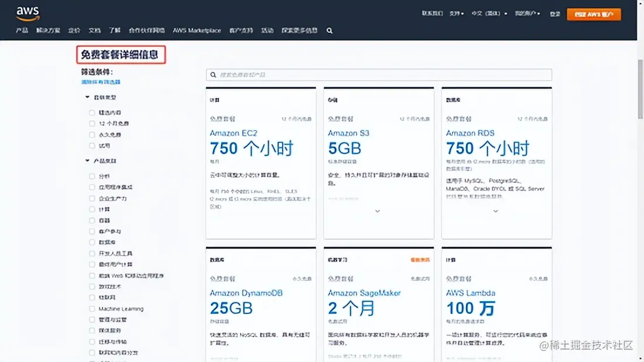Viewport: 644px width, 362px height.
Task: Click the 750 个小时 text on EC2 card
Action: (251, 148)
